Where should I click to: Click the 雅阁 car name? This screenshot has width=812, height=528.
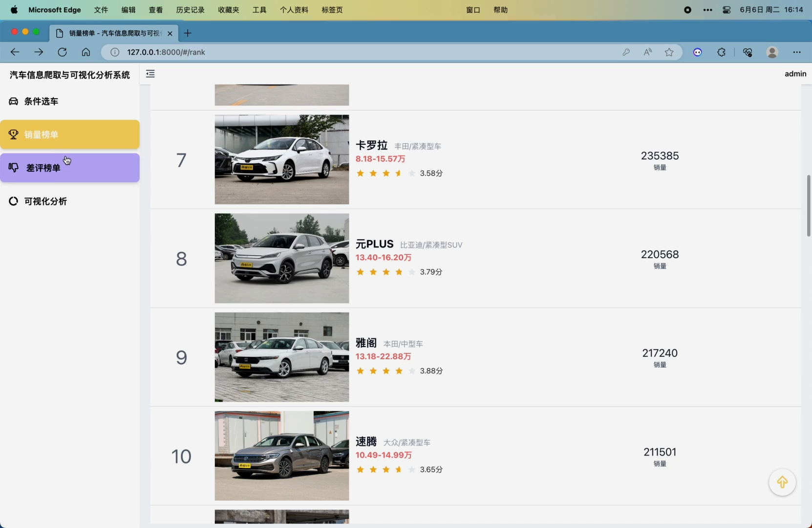[x=366, y=343]
